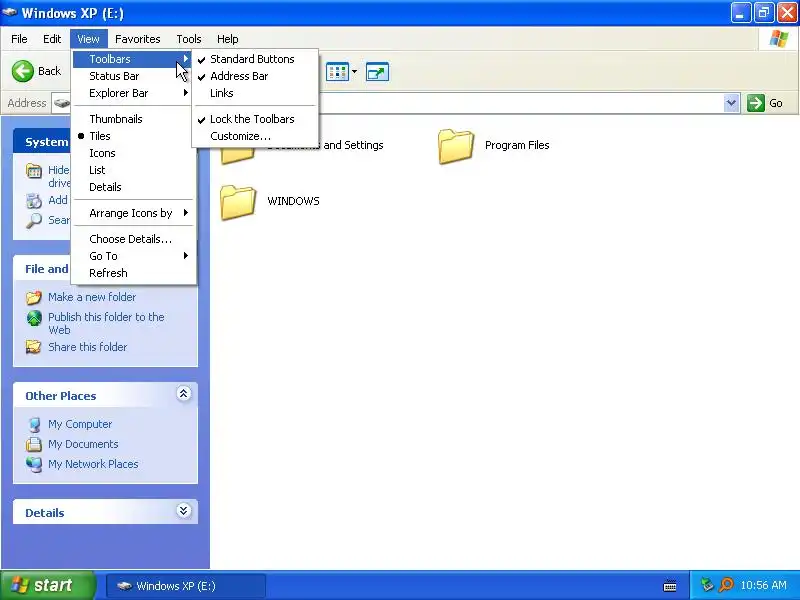Open the Address bar dropdown arrow
Screen dimensions: 800x600
pos(731,103)
